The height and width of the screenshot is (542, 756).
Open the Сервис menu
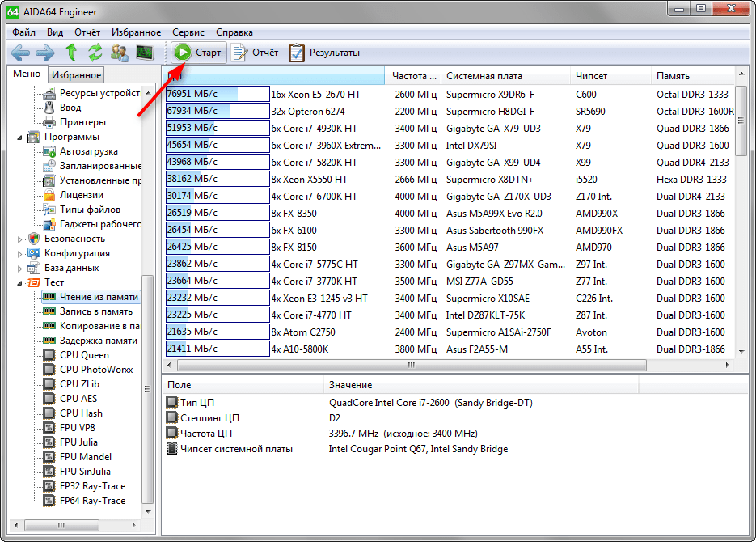click(188, 32)
